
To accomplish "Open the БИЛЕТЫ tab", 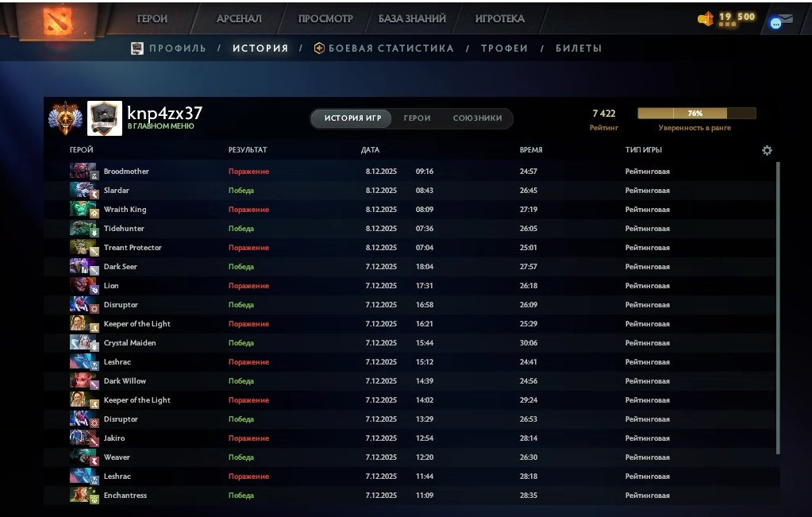I will tap(579, 48).
